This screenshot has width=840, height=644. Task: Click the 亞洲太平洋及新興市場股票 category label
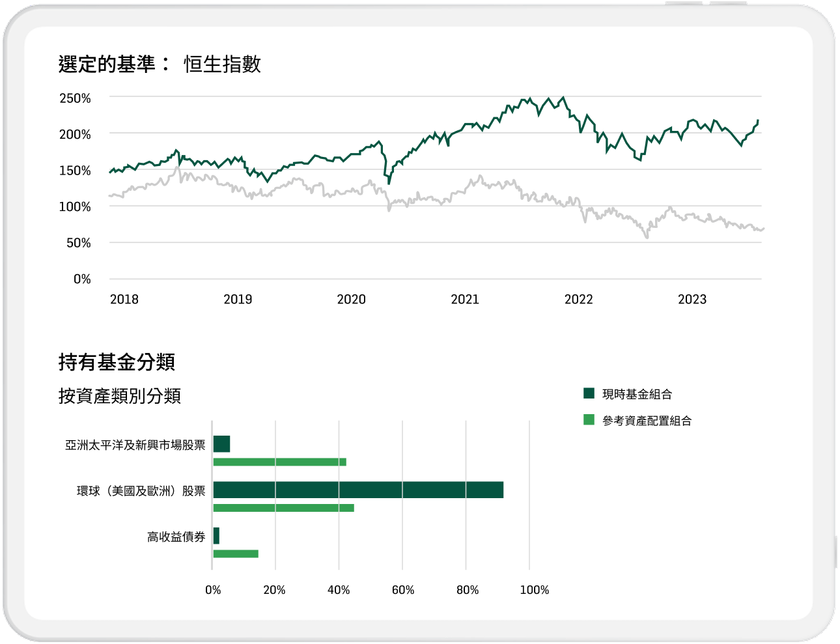(135, 445)
